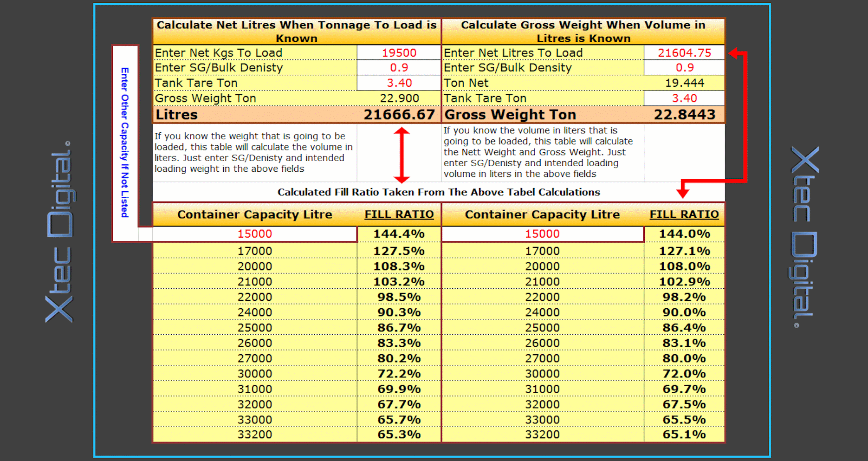Select the 90.0% fill ratio cell
868x461 pixels.
pyautogui.click(x=685, y=312)
